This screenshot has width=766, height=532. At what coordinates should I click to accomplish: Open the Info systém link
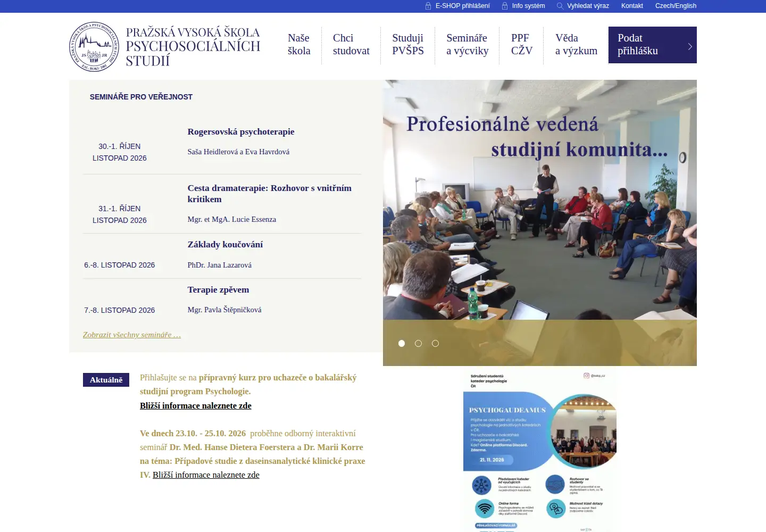[x=528, y=6]
